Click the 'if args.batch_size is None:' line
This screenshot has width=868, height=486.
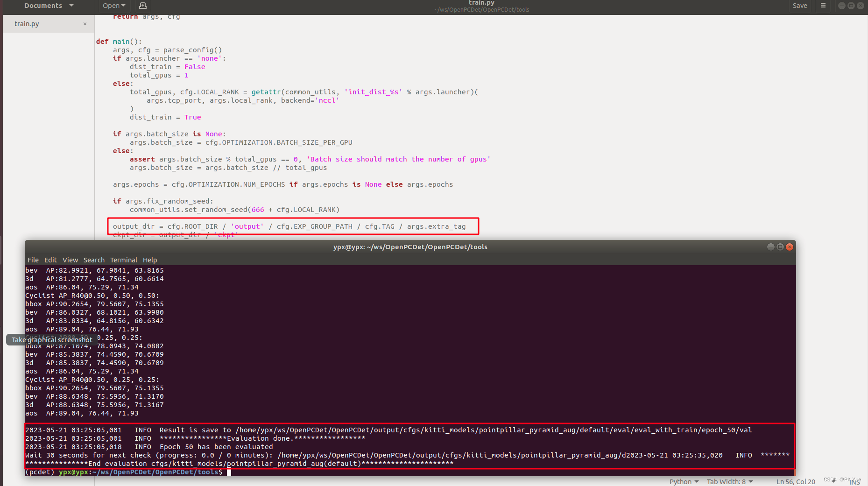(169, 134)
